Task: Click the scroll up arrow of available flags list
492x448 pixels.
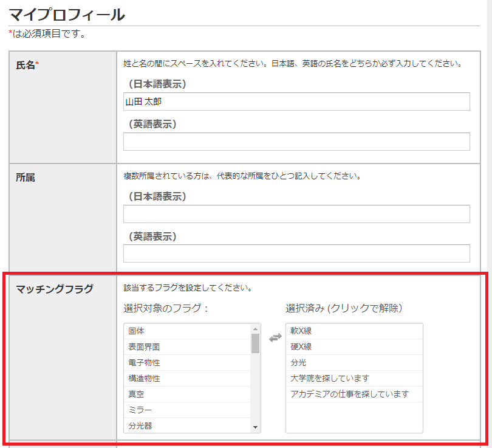Action: tap(256, 329)
